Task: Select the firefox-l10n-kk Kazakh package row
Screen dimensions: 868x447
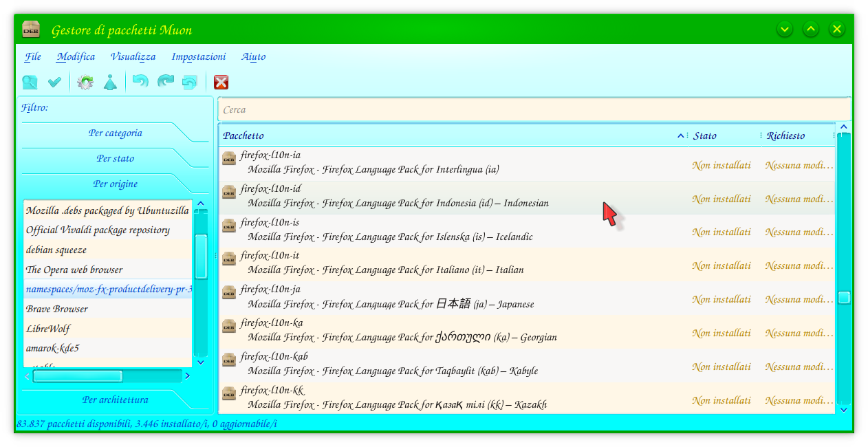Action: pyautogui.click(x=527, y=398)
